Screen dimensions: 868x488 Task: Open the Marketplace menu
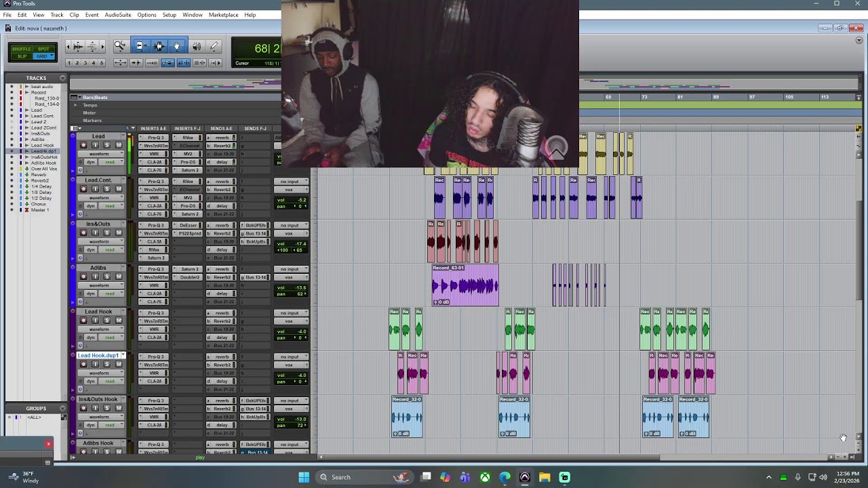click(223, 15)
